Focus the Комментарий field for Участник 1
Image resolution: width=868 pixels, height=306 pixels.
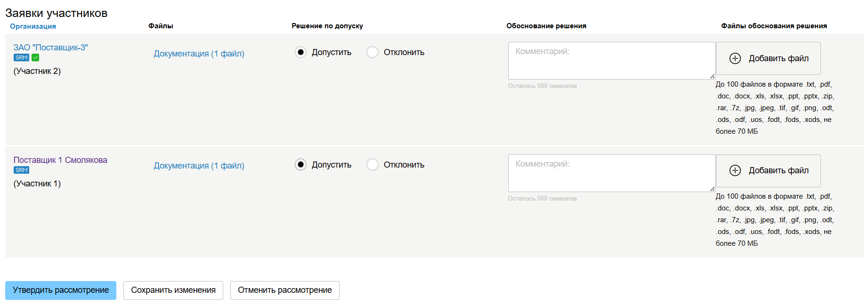point(611,173)
